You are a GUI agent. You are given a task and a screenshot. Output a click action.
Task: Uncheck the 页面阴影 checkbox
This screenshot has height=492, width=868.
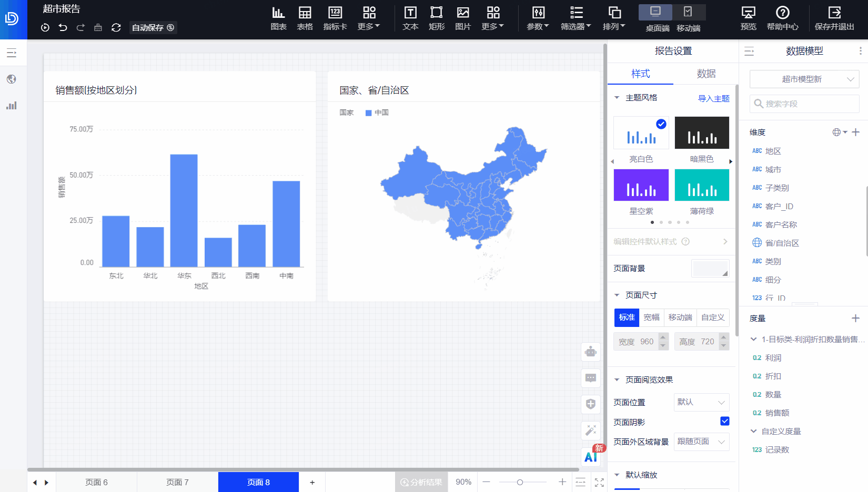(x=724, y=421)
